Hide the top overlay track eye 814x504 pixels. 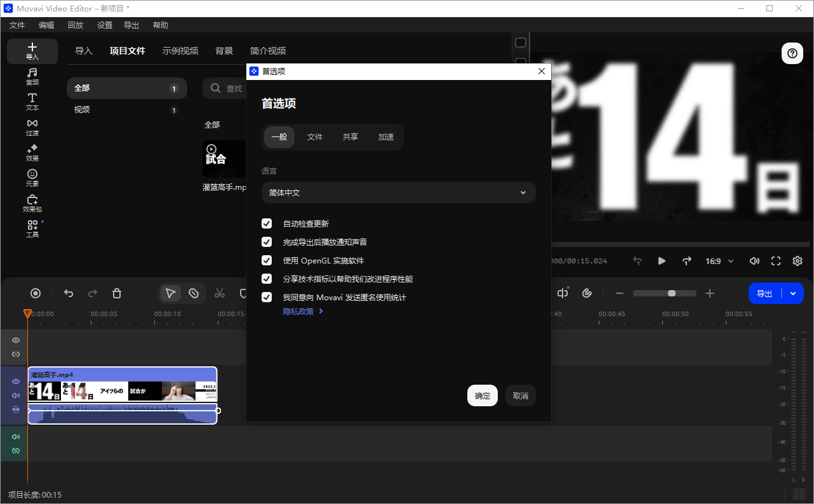pos(16,340)
